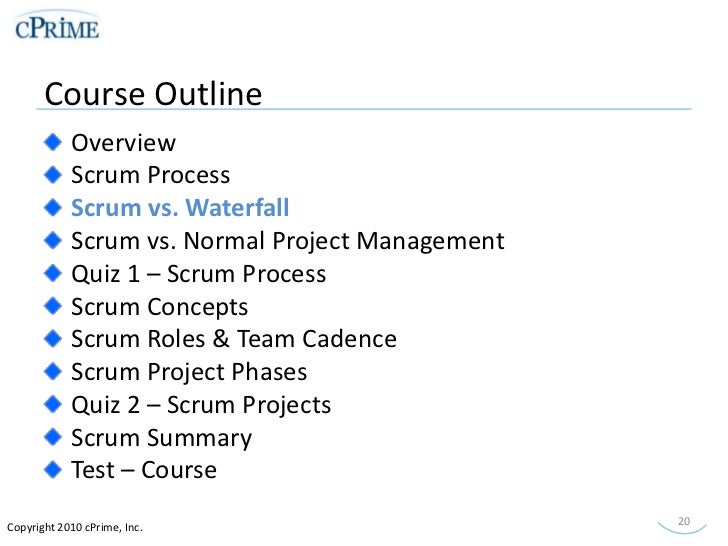This screenshot has height=546, width=728.
Task: Click the cPrime logo
Action: pyautogui.click(x=57, y=28)
